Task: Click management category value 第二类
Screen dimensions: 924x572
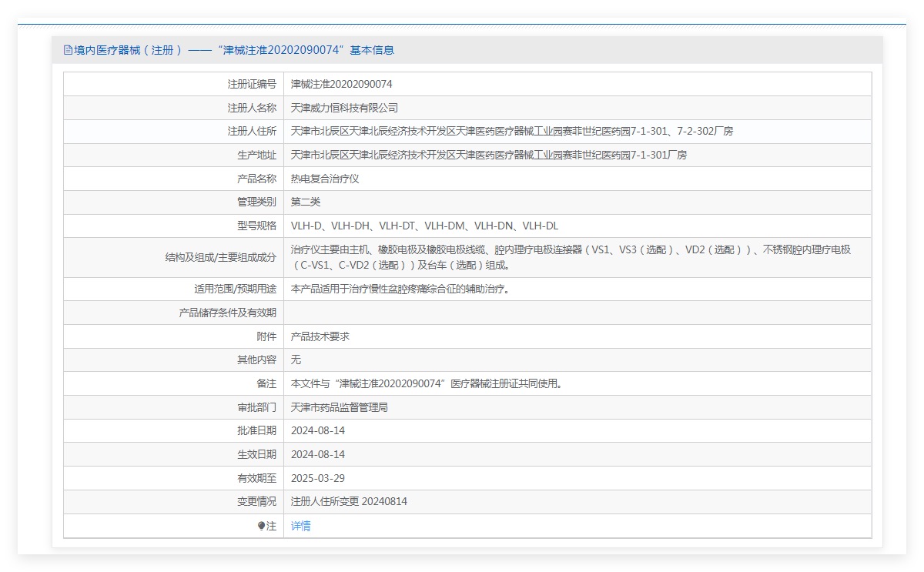Action: click(x=306, y=202)
